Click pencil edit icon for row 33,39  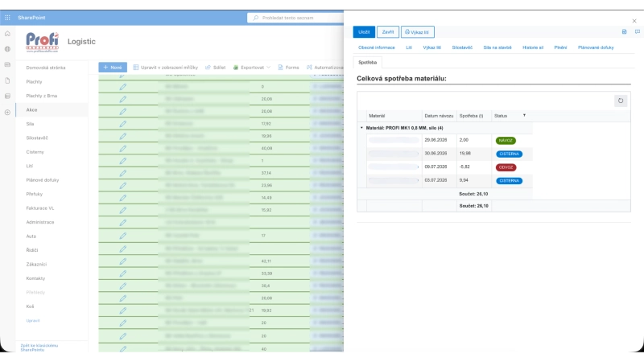click(x=123, y=274)
